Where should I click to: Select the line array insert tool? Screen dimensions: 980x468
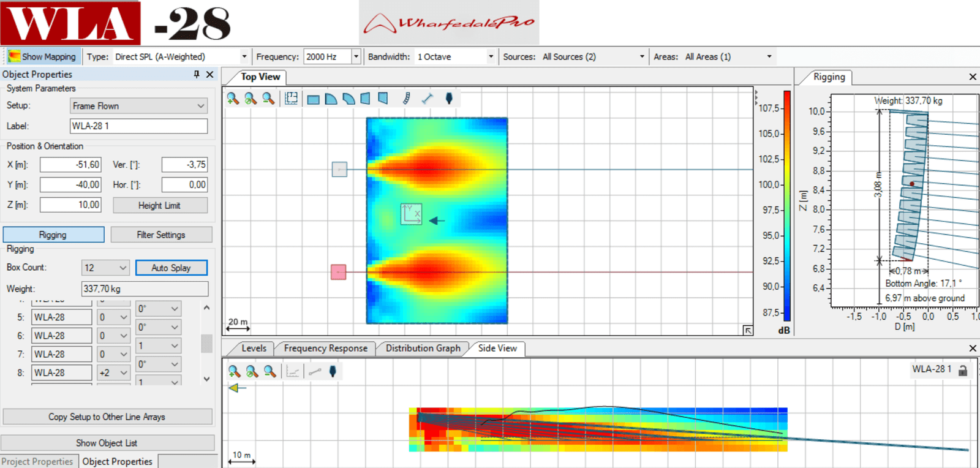(x=406, y=99)
